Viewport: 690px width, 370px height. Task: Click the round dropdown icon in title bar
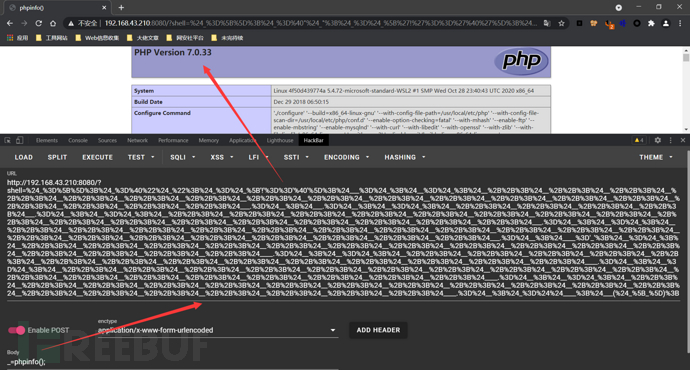(619, 7)
